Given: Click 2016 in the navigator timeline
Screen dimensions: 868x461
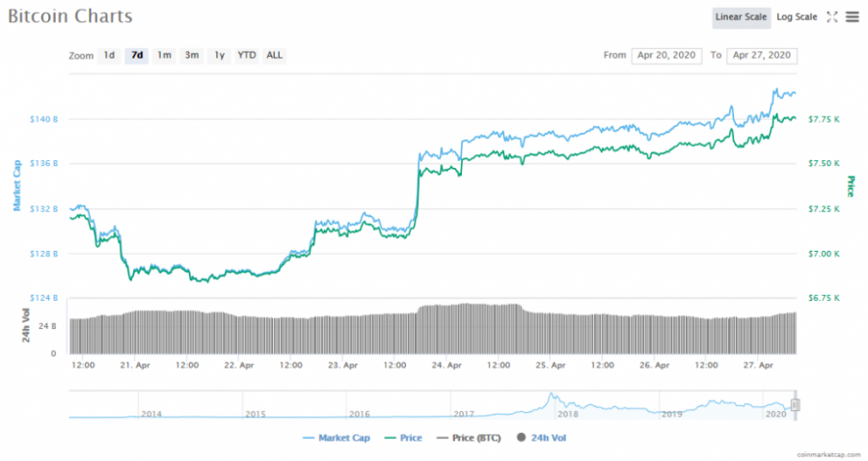Looking at the screenshot, I should (x=360, y=414).
